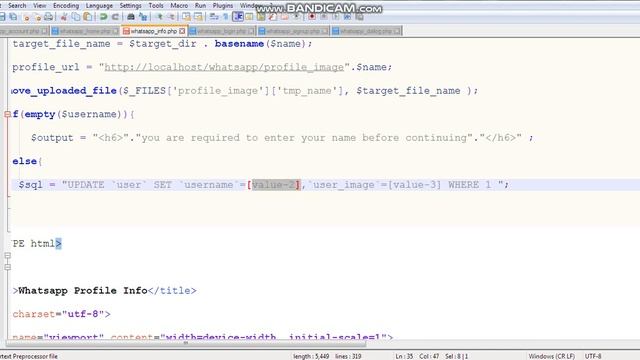640x360 pixels.
Task: Close the whatsapp_info.php tab
Action: coord(182,31)
